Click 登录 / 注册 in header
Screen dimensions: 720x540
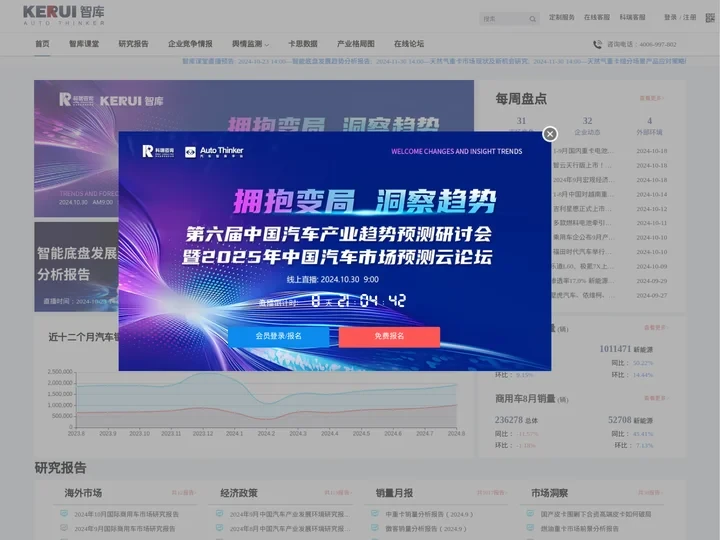680,17
